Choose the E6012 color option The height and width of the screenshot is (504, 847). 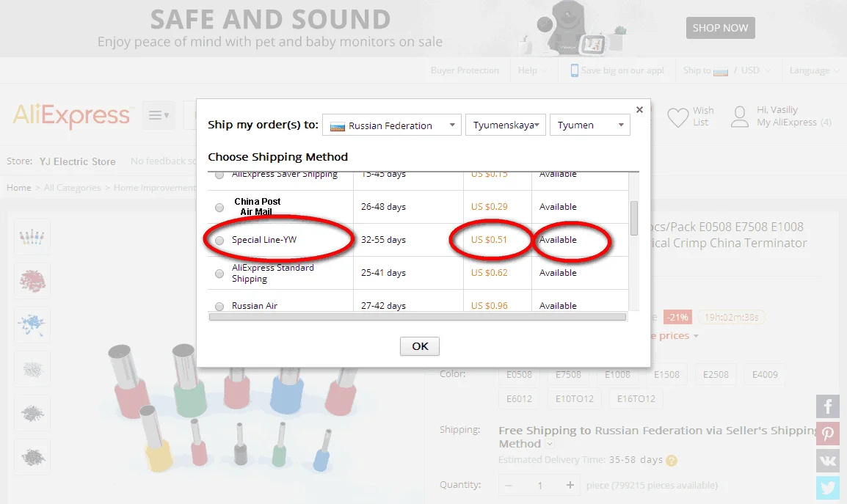point(519,398)
